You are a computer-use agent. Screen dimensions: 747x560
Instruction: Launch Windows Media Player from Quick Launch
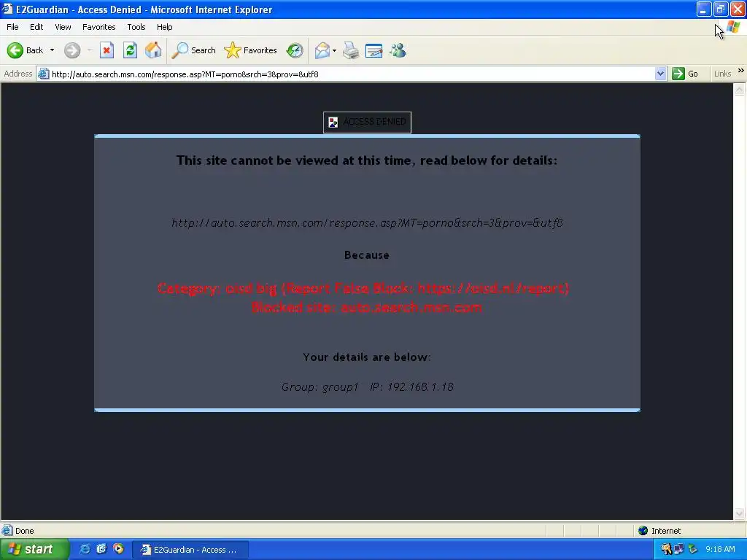coord(118,549)
